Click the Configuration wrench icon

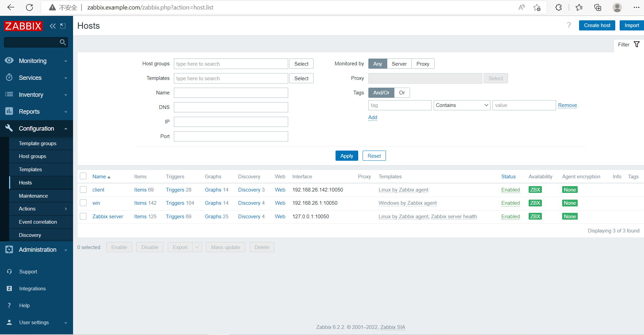pyautogui.click(x=9, y=128)
